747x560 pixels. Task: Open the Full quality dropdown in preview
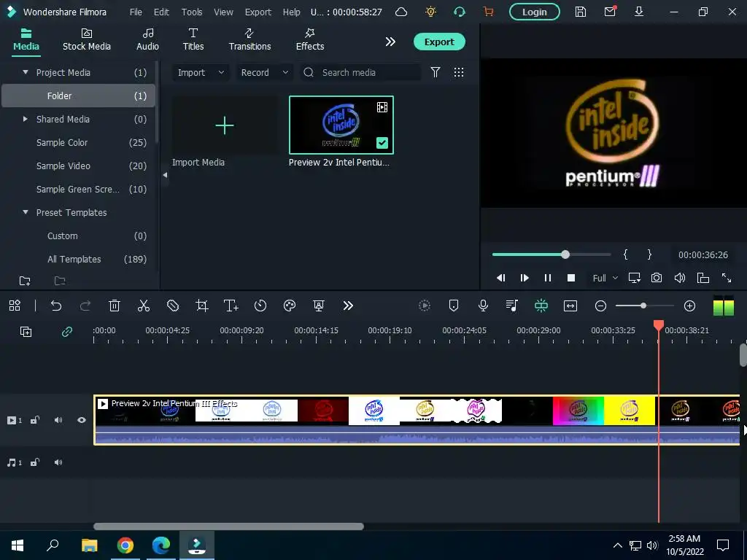pyautogui.click(x=605, y=278)
